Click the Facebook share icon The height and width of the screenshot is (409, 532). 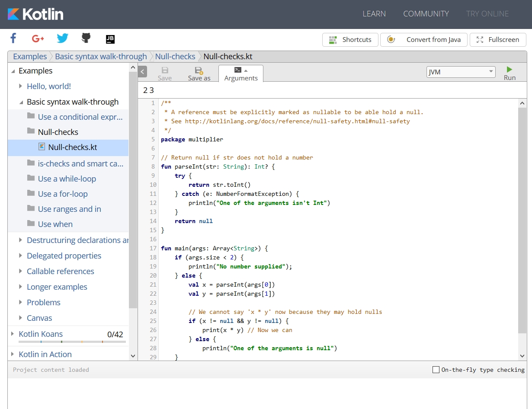pos(13,38)
